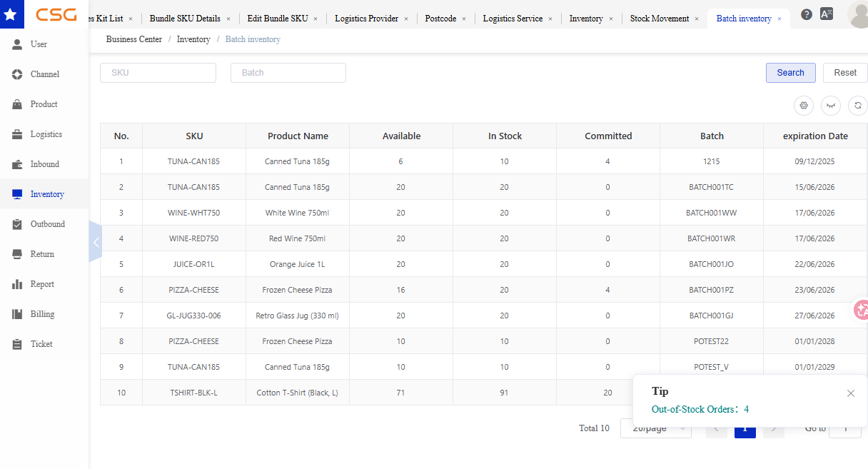This screenshot has width=868, height=469.
Task: Open the Inventory sidebar icon
Action: pyautogui.click(x=17, y=194)
